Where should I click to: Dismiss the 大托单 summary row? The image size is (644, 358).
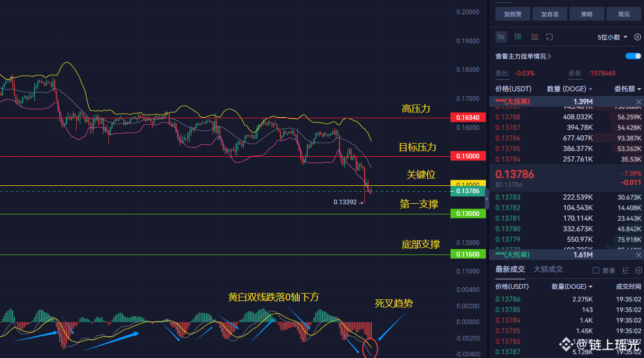coord(638,255)
